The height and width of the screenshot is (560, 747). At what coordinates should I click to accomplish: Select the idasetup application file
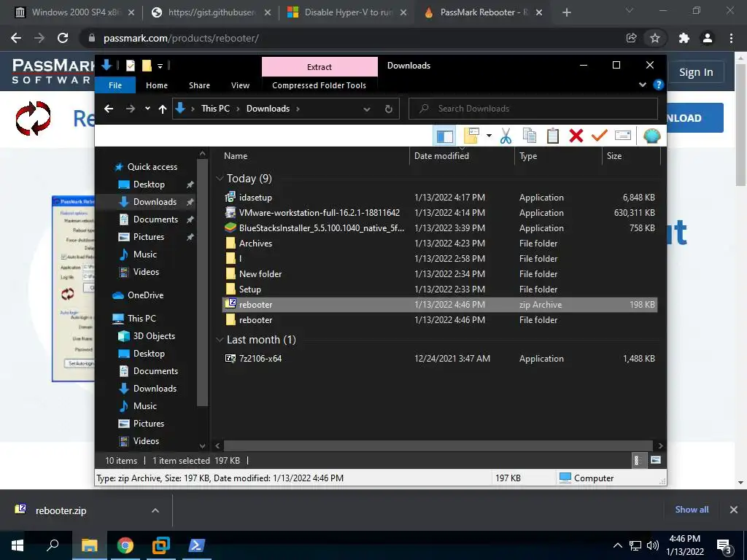[x=439, y=197]
